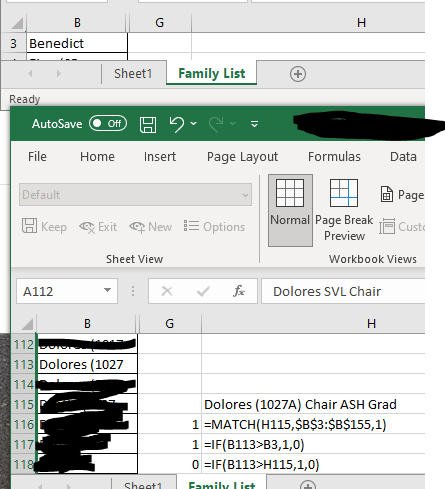Click cell containing Dolores (1027
The width and height of the screenshot is (445, 489).
tap(87, 364)
